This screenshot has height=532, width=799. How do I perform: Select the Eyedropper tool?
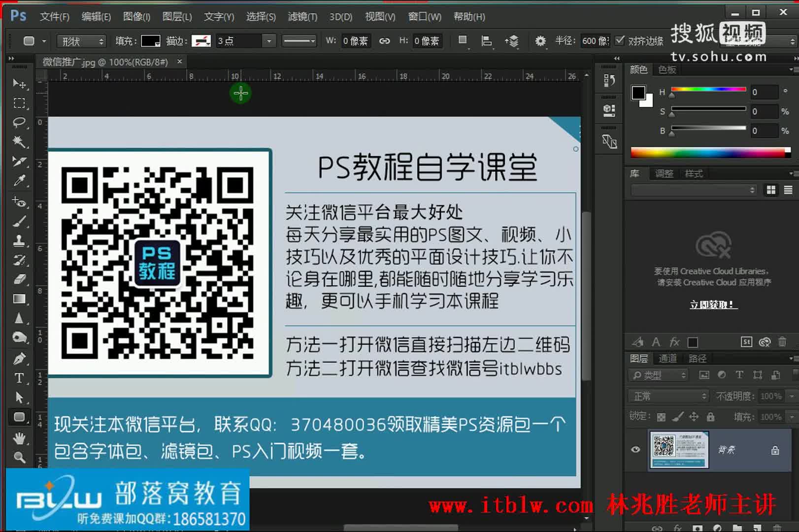[20, 181]
